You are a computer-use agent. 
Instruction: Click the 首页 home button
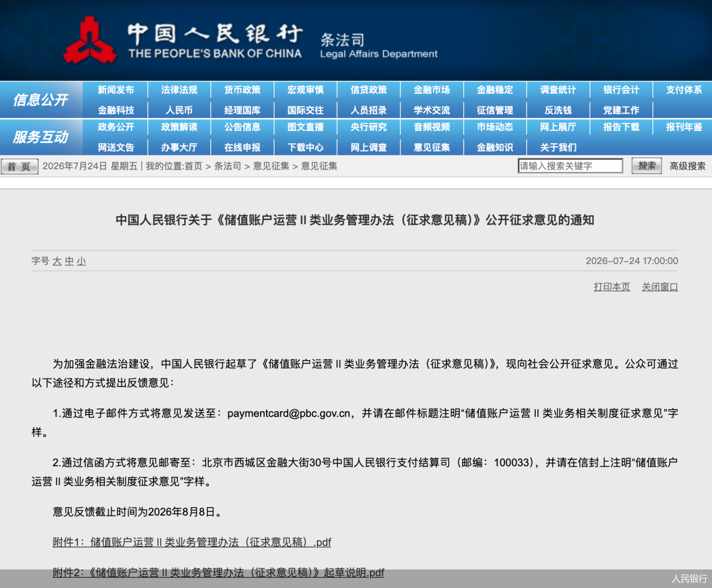point(20,166)
